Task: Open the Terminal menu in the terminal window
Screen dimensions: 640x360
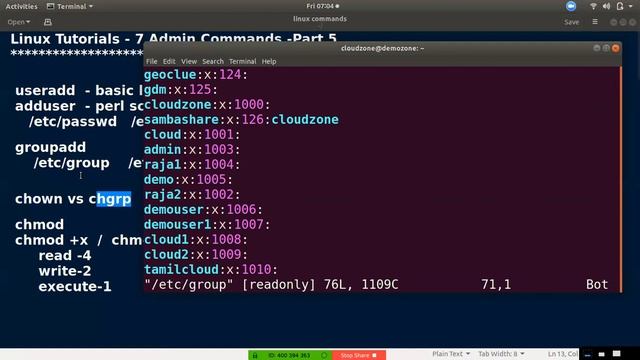Action: (x=242, y=61)
